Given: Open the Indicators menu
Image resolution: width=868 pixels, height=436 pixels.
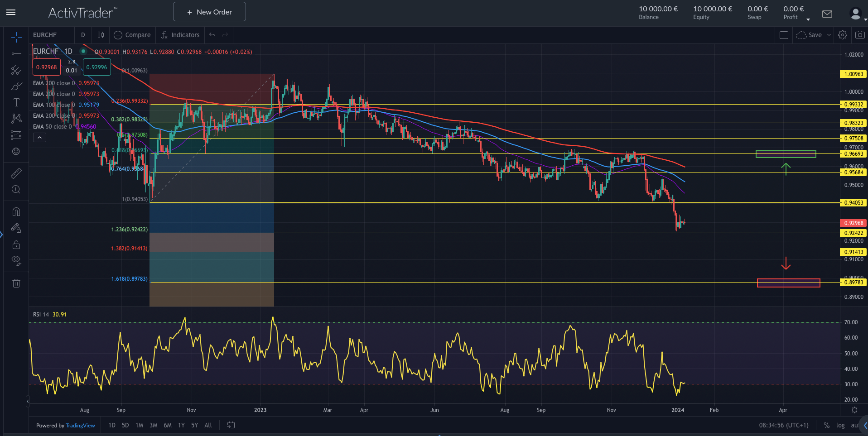Looking at the screenshot, I should (x=180, y=35).
